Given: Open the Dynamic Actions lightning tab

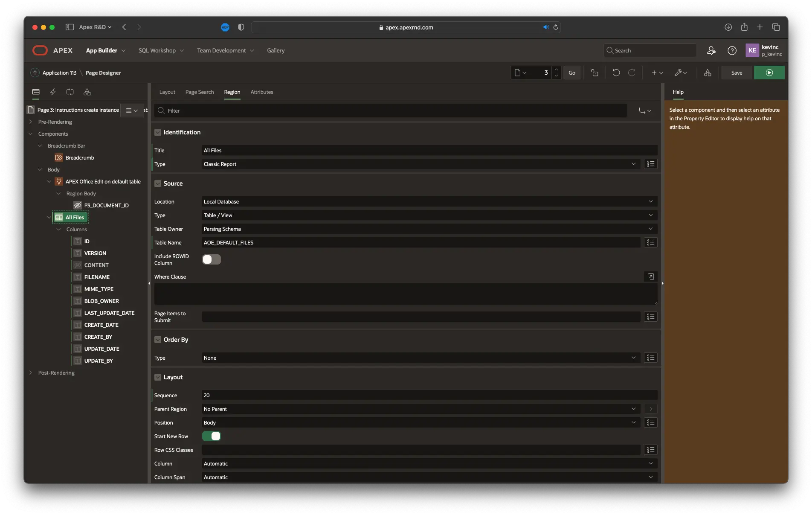Looking at the screenshot, I should [x=53, y=92].
